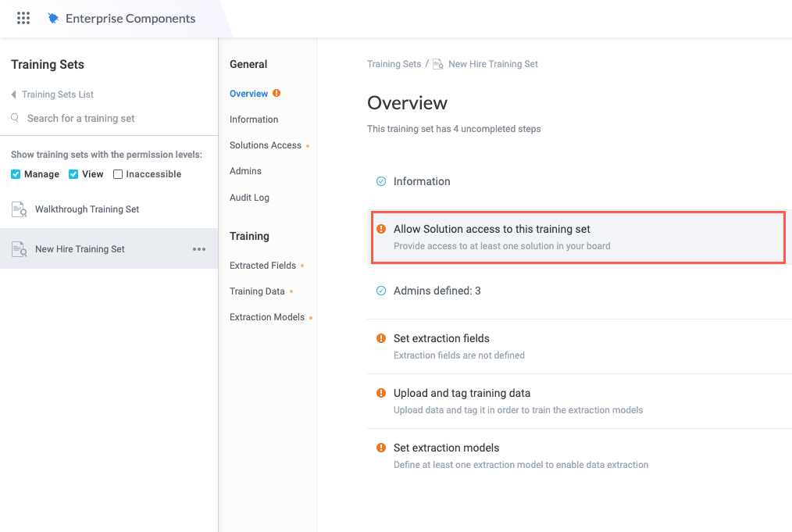Click the warning icon beside Set extraction fields
792x532 pixels.
pyautogui.click(x=381, y=338)
